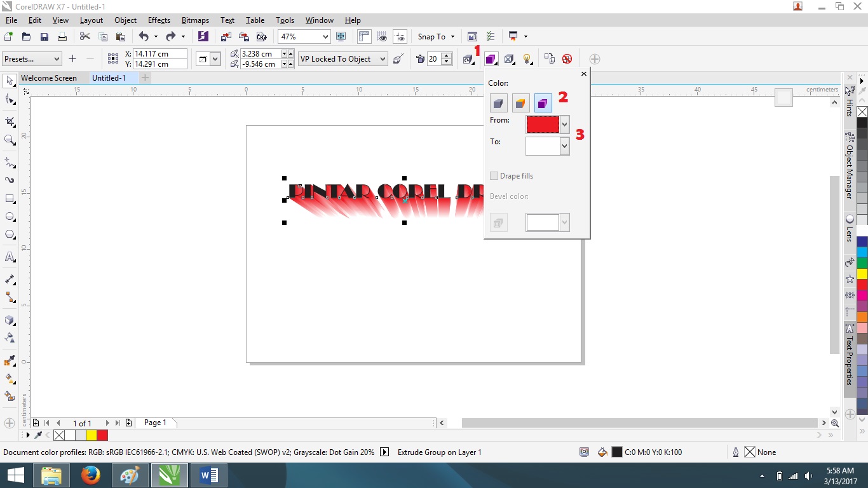Enable the Drape fills checkbox
Screen dimensions: 868x488
pos(494,176)
